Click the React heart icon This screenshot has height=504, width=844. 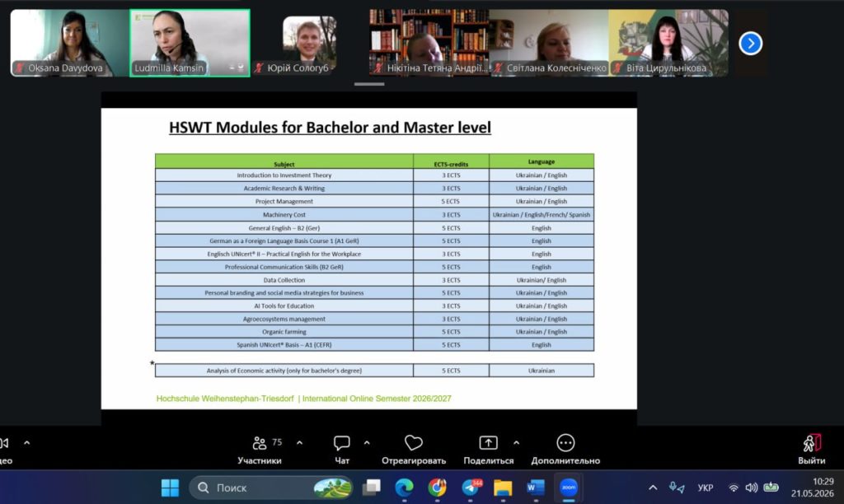pos(414,443)
